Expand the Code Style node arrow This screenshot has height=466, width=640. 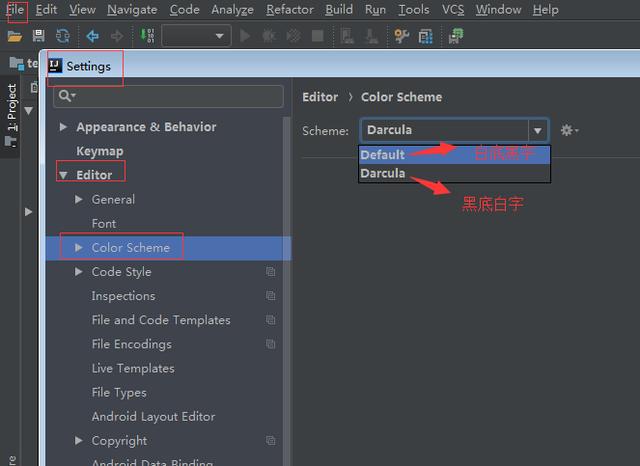[x=79, y=272]
